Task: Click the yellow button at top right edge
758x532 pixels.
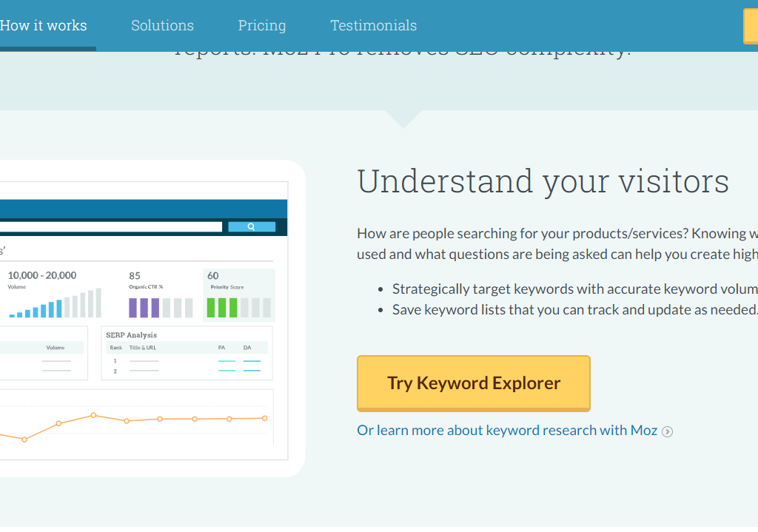Action: coord(751,27)
